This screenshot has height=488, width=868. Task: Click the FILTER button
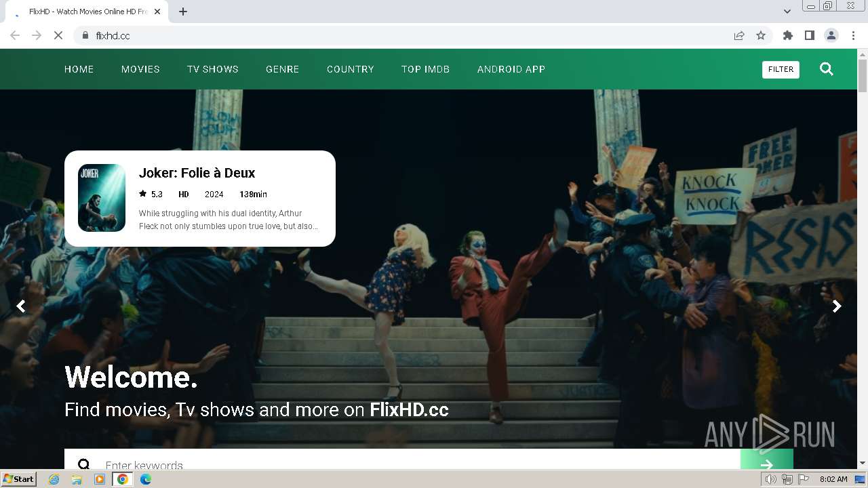click(781, 69)
